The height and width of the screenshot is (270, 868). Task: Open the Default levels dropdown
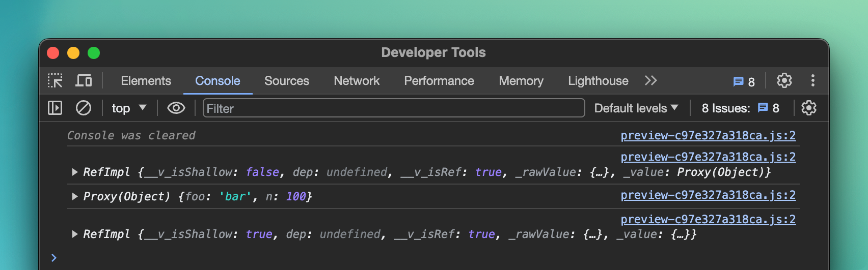pyautogui.click(x=636, y=108)
